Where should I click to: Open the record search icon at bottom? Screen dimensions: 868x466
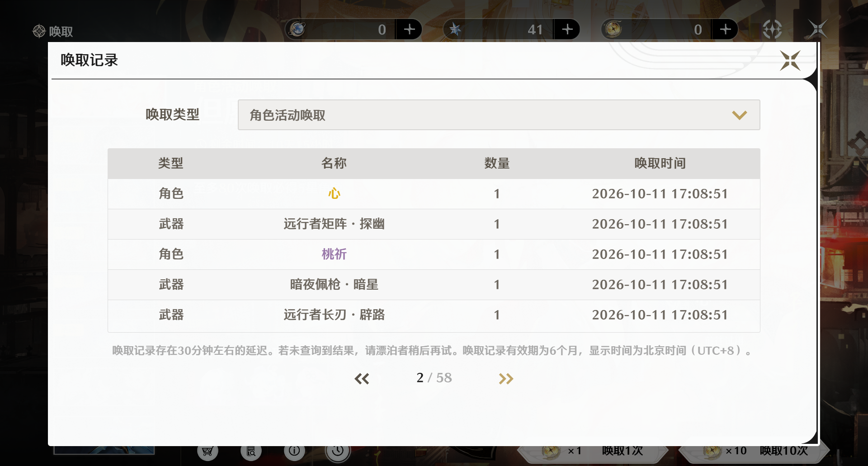pyautogui.click(x=251, y=451)
